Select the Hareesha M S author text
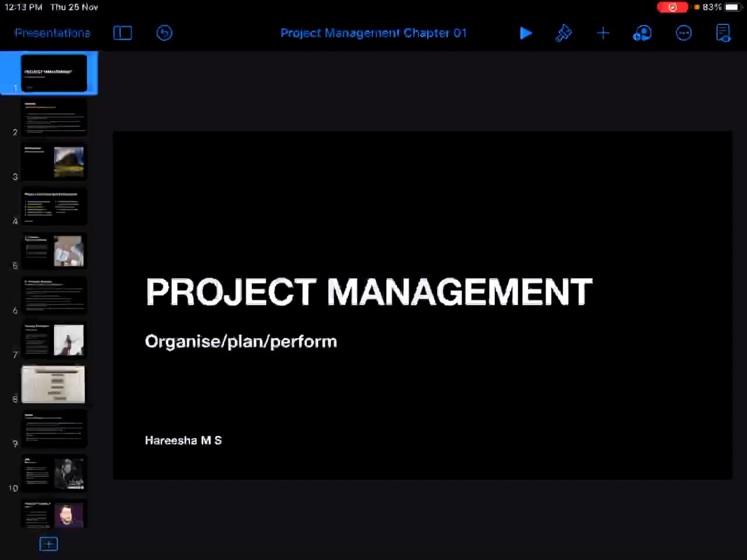The width and height of the screenshot is (747, 560). tap(183, 440)
